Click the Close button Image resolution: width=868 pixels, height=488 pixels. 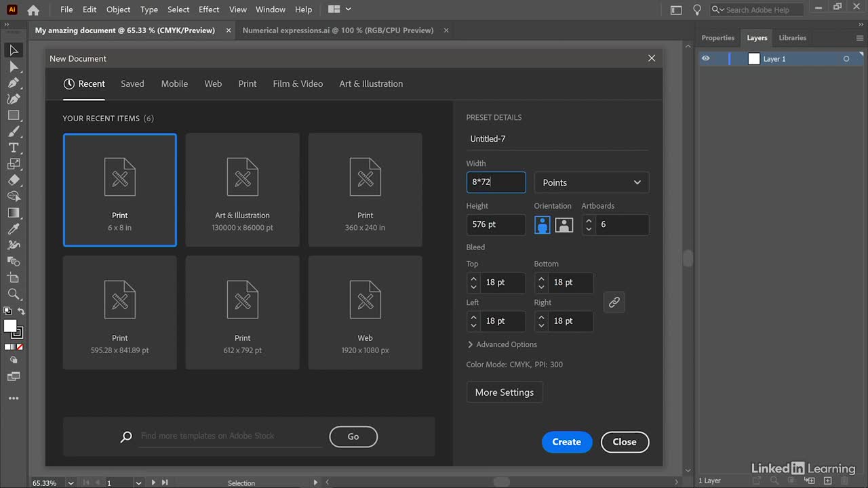pos(625,442)
